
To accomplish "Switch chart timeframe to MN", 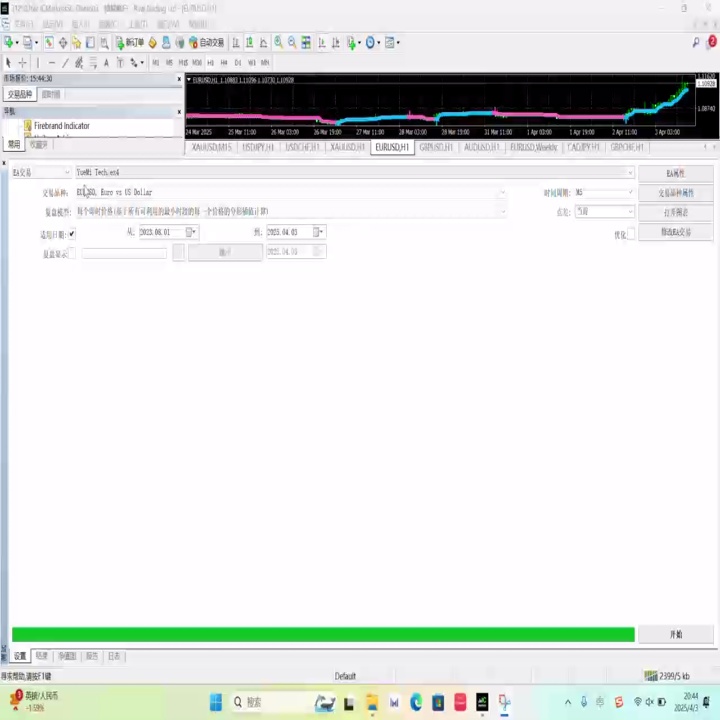I will (265, 62).
